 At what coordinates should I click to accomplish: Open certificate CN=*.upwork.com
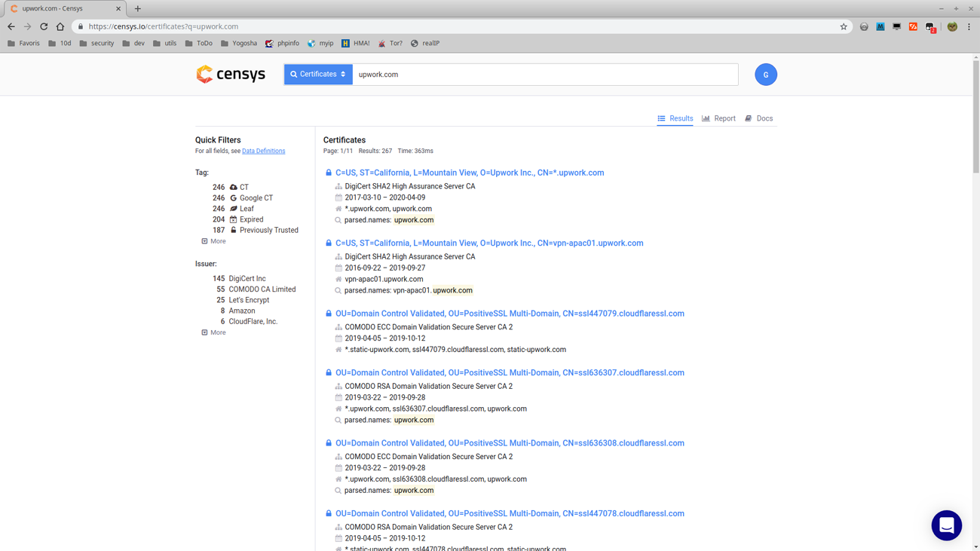(470, 173)
